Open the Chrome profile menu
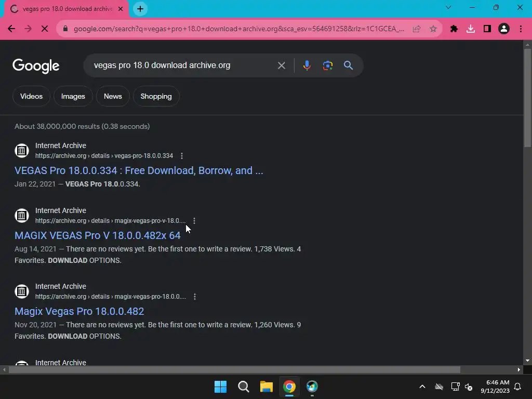Image resolution: width=532 pixels, height=399 pixels. (504, 29)
